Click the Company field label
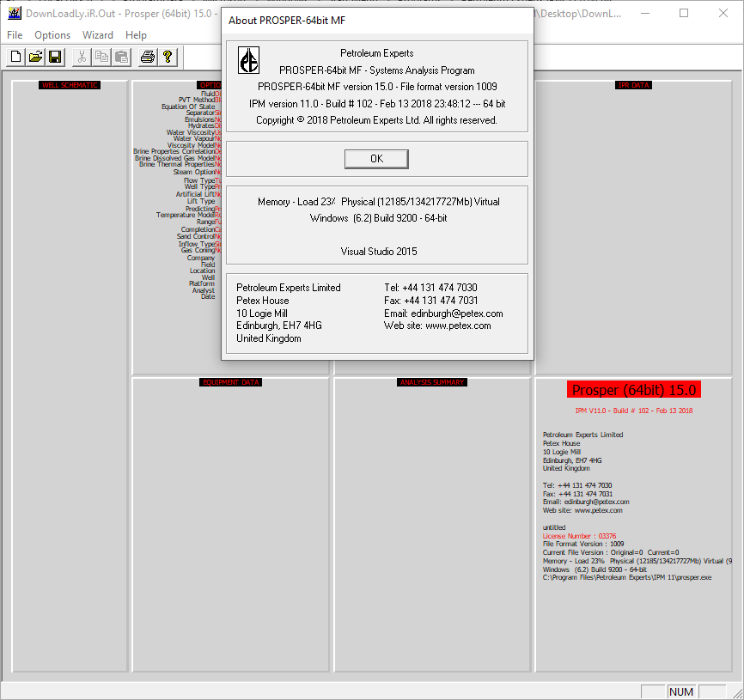This screenshot has height=700, width=744. click(201, 258)
